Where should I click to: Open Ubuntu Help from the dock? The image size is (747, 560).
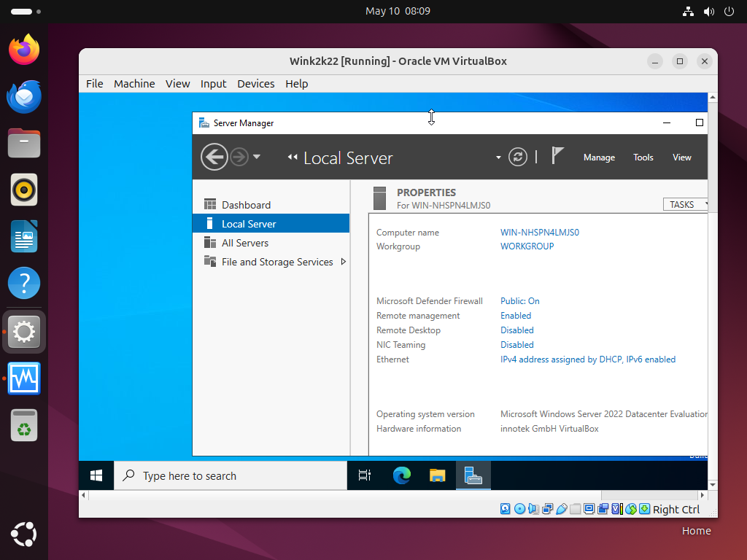(x=24, y=283)
